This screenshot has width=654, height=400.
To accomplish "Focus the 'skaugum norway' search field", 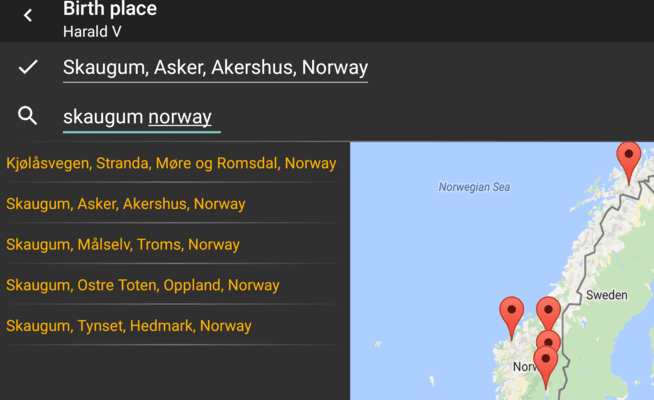I will 142,117.
